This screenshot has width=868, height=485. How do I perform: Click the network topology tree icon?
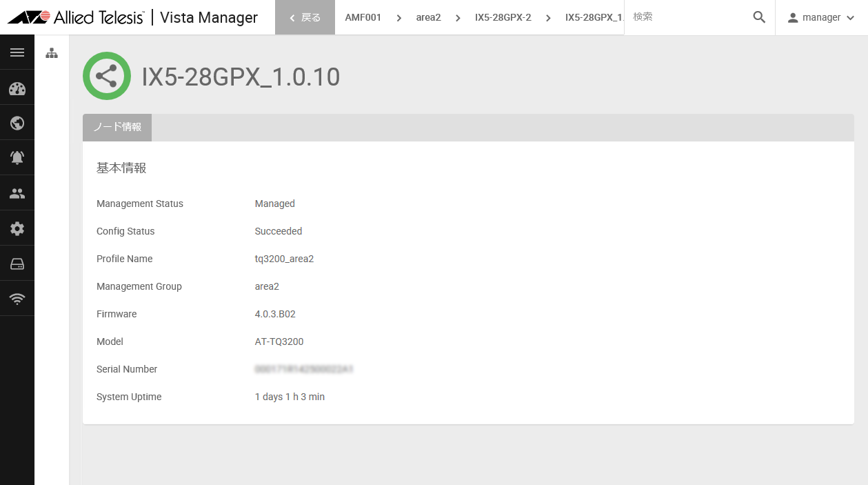[x=52, y=53]
